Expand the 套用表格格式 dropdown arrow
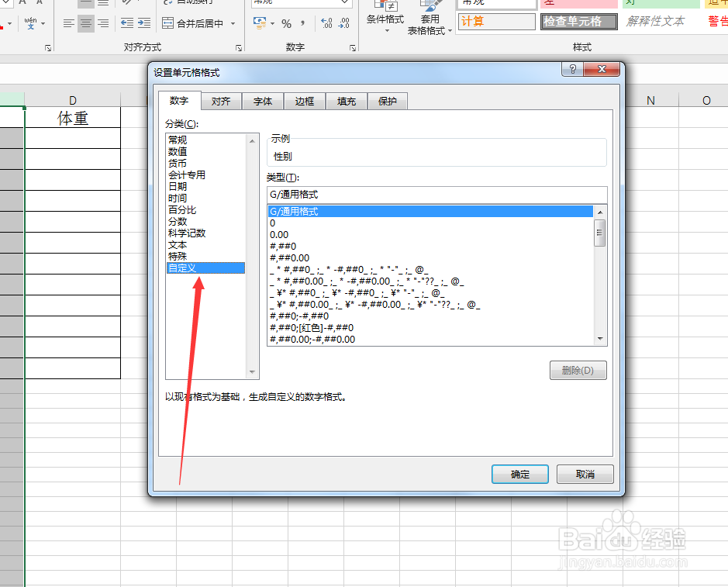The width and height of the screenshot is (728, 587). 450,31
